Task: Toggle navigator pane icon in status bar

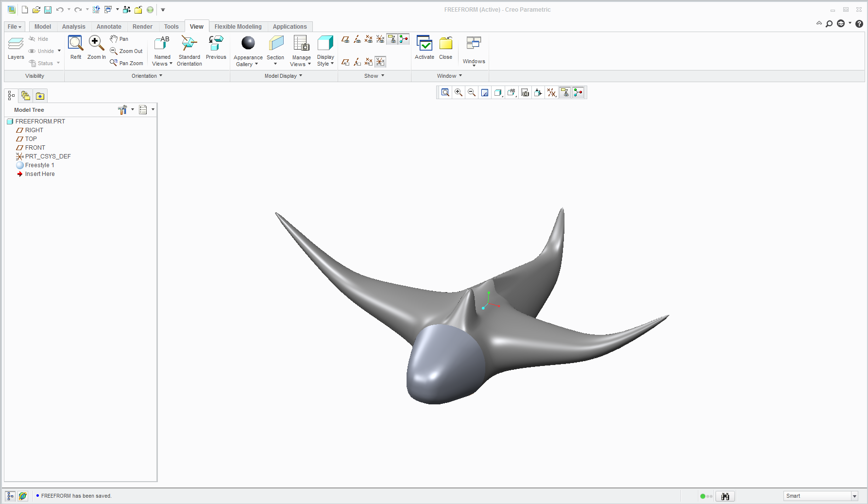Action: [x=10, y=496]
